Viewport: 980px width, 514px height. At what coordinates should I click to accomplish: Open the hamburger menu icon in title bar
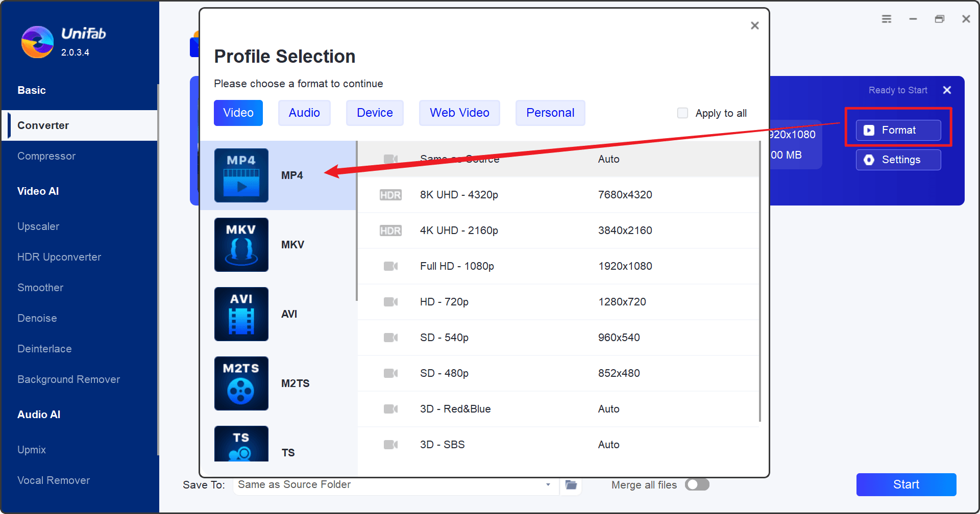[887, 19]
